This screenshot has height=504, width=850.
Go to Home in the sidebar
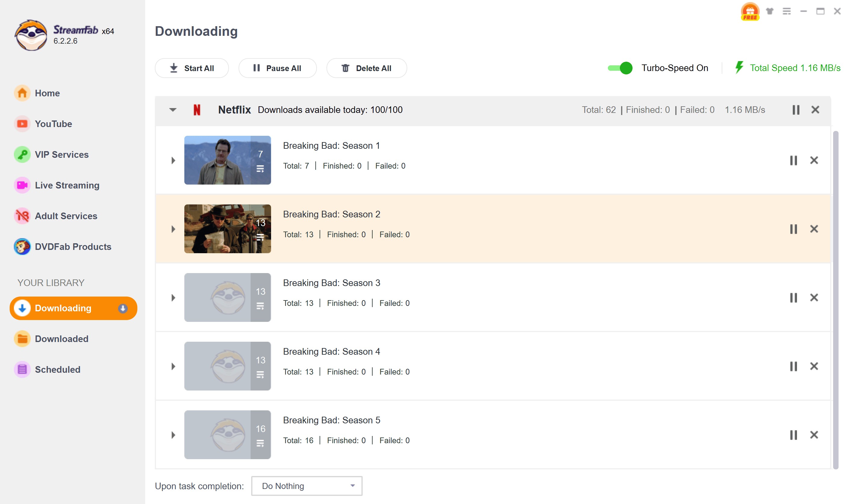point(47,93)
